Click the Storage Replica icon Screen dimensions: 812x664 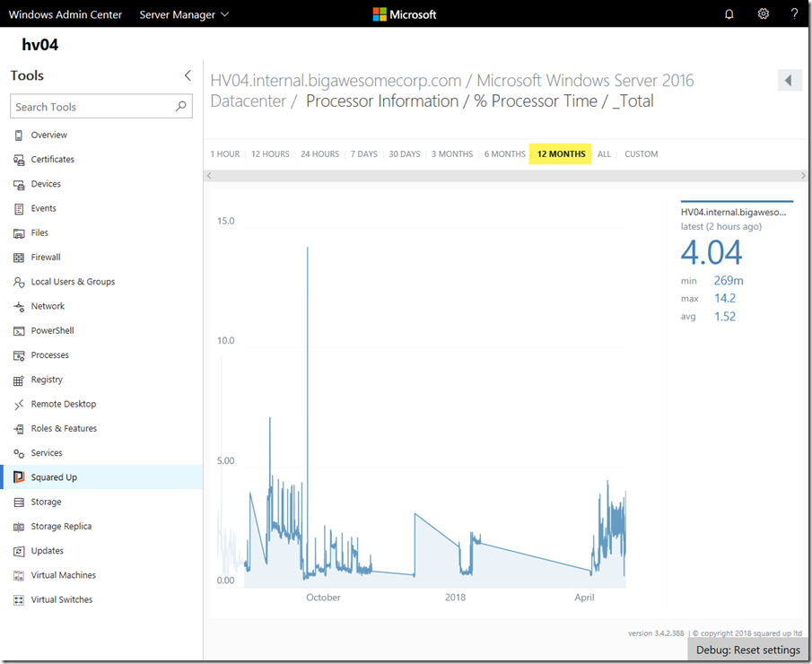(19, 527)
